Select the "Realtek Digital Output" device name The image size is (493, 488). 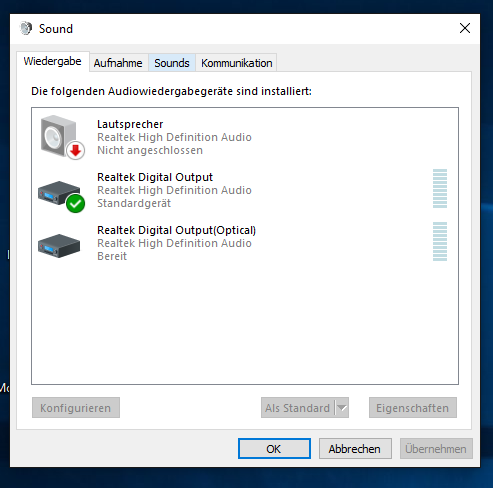[x=155, y=177]
